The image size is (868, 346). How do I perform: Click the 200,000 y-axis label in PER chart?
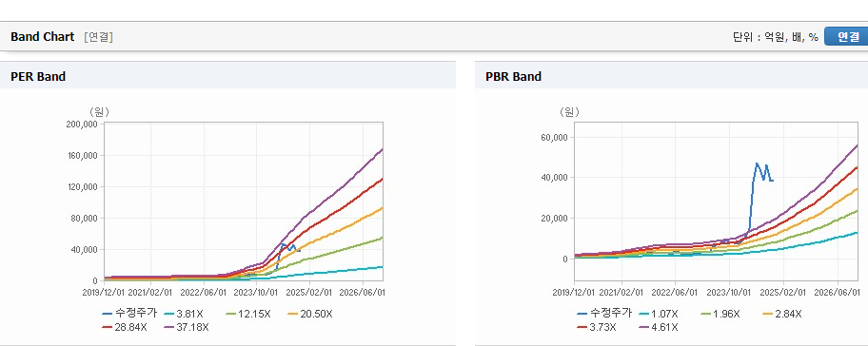click(82, 125)
